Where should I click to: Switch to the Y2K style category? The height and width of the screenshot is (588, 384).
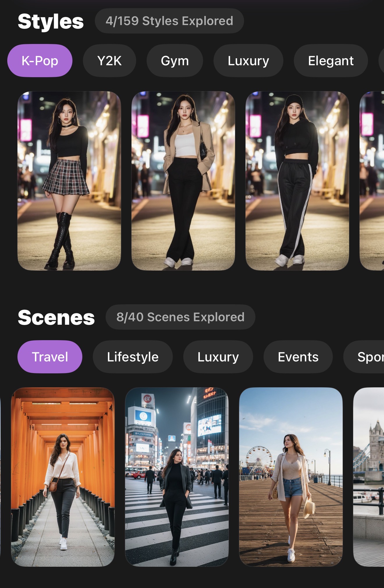[x=109, y=61]
